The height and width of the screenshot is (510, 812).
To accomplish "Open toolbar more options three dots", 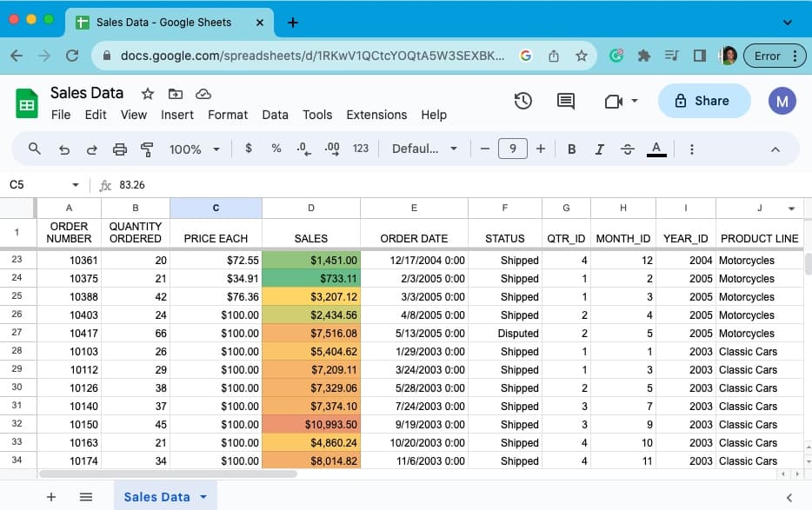I will 691,149.
